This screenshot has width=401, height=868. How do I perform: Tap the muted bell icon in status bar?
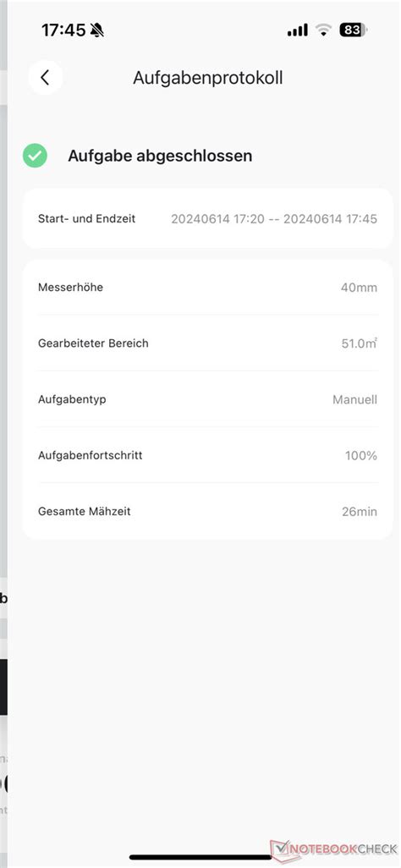97,30
